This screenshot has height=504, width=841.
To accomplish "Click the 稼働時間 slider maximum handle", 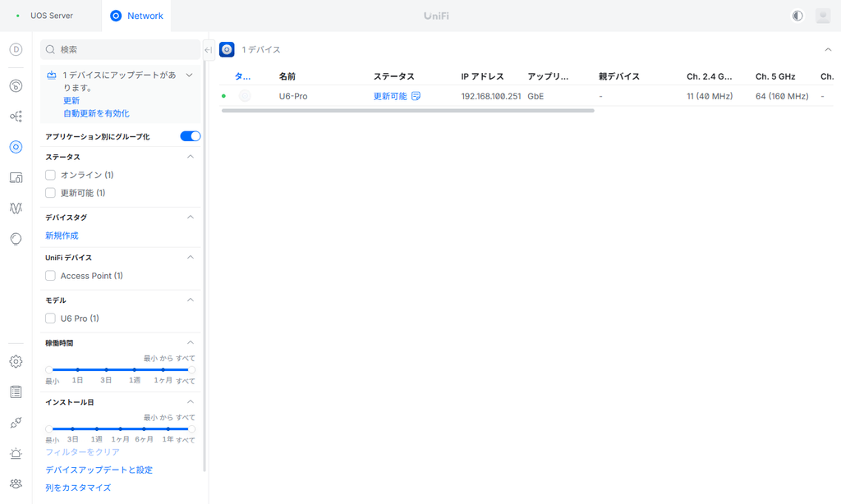I will pos(191,369).
